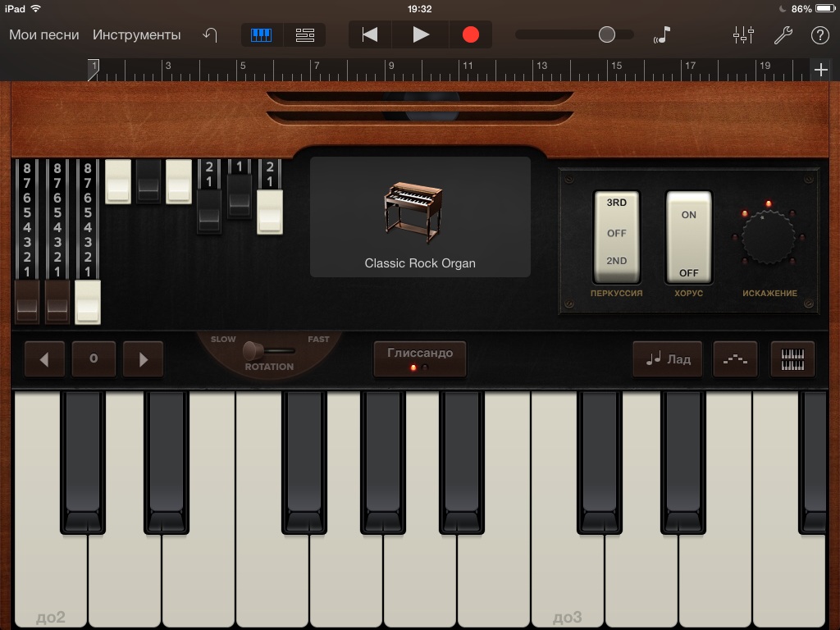Adjust master volume slider knob
The height and width of the screenshot is (630, 840).
coord(606,34)
